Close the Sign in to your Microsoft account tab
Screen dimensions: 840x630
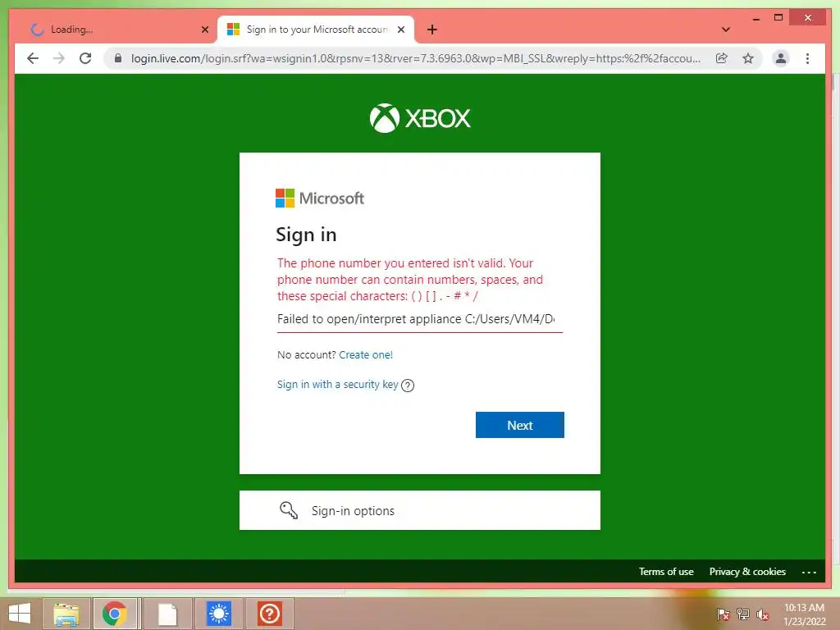[400, 30]
